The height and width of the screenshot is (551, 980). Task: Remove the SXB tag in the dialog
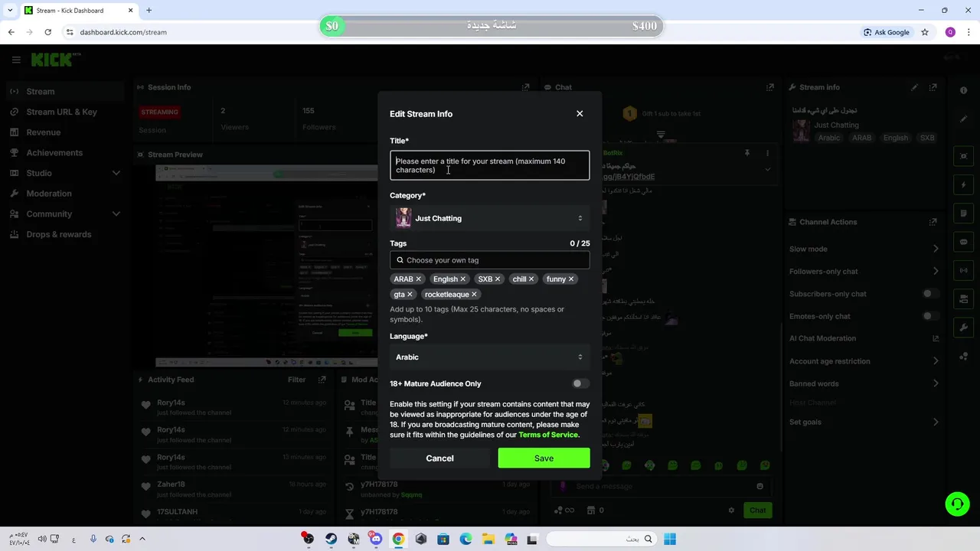click(x=497, y=279)
